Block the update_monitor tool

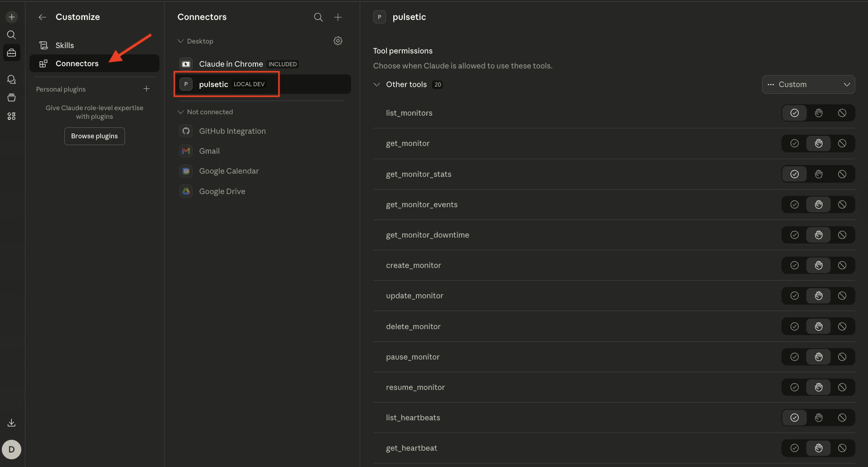(842, 296)
